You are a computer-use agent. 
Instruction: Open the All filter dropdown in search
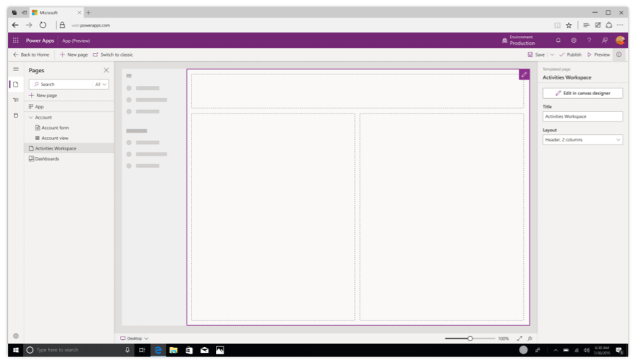coord(101,85)
